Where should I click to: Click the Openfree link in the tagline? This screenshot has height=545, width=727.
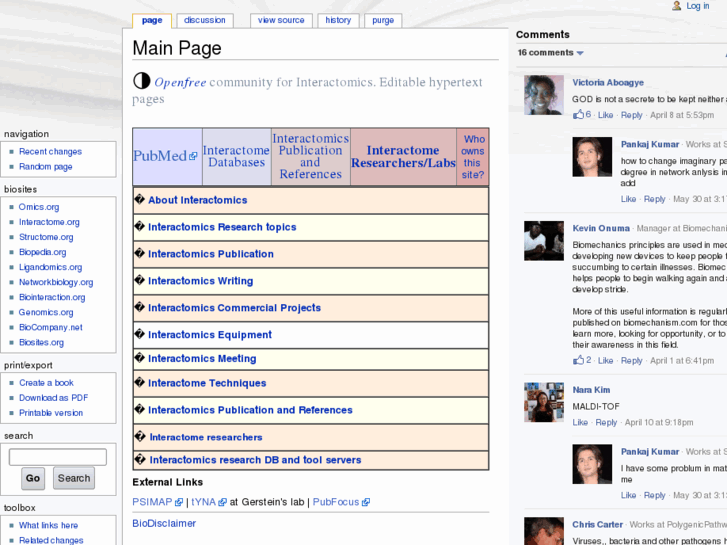click(180, 83)
